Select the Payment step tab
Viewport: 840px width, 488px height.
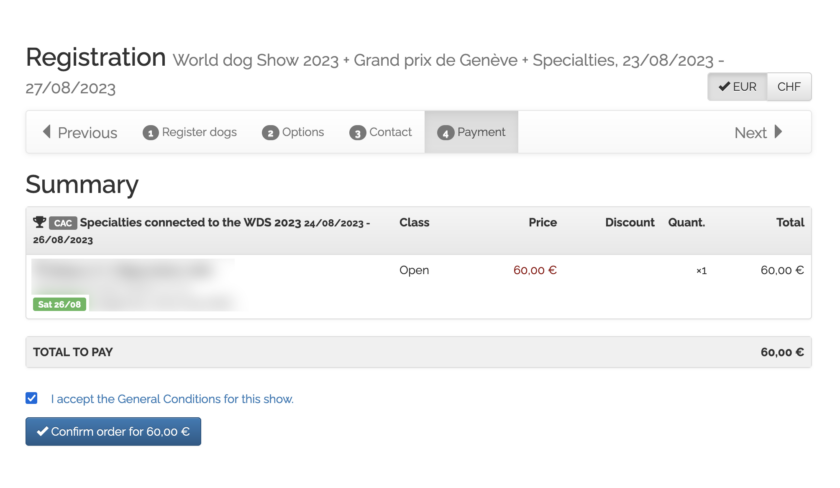tap(471, 132)
